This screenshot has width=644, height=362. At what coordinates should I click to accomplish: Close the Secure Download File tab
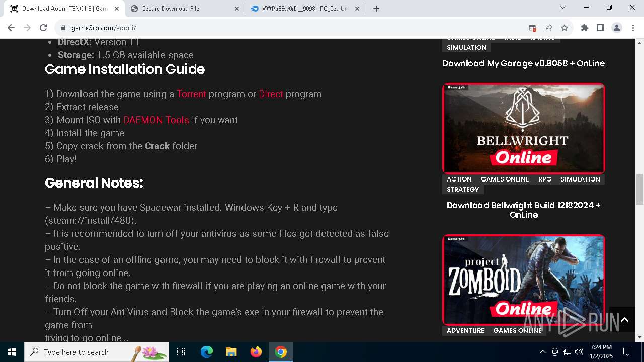tap(237, 8)
